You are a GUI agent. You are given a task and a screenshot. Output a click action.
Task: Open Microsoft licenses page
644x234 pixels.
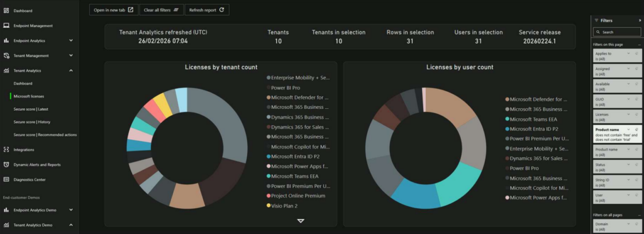click(x=29, y=96)
